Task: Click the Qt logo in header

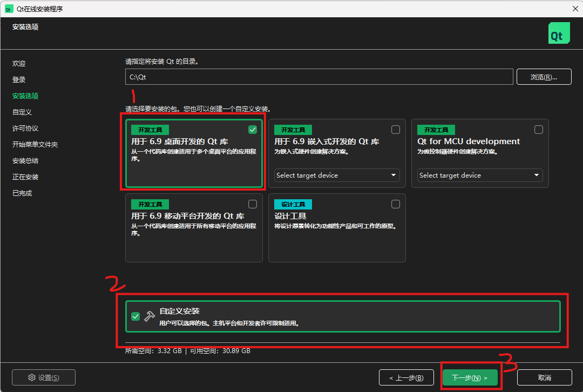Action: point(559,33)
